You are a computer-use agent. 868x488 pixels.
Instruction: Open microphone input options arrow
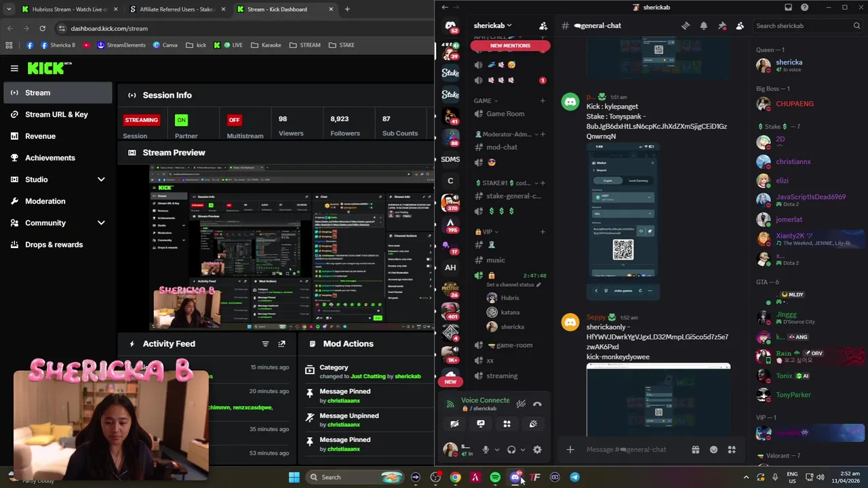pyautogui.click(x=497, y=449)
